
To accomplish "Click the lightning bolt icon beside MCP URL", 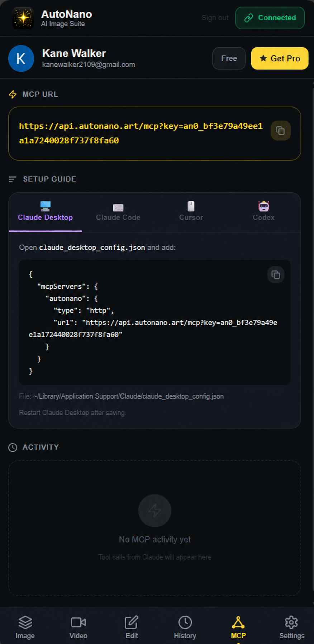I will coord(13,94).
